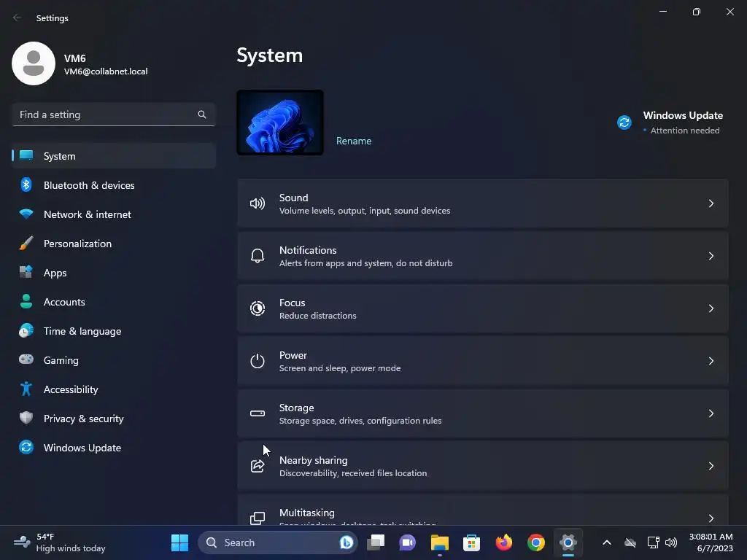Expand the Nearby sharing row chevron
The height and width of the screenshot is (560, 747).
pyautogui.click(x=711, y=466)
